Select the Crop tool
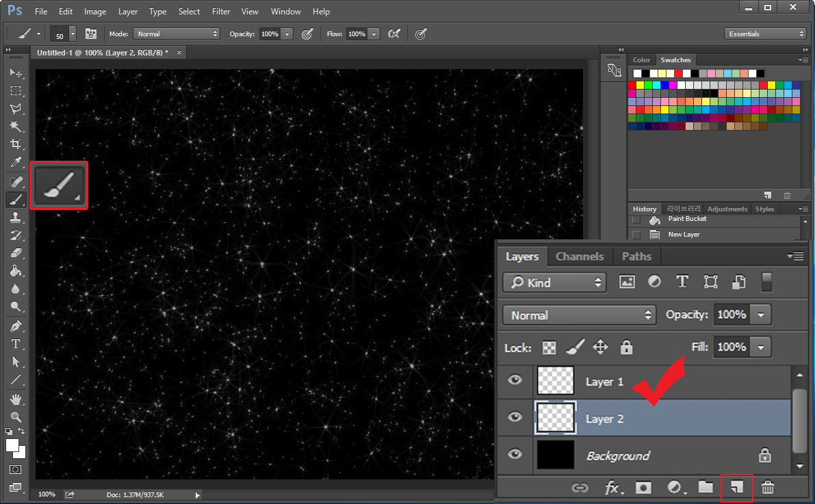The height and width of the screenshot is (504, 815). pos(16,144)
